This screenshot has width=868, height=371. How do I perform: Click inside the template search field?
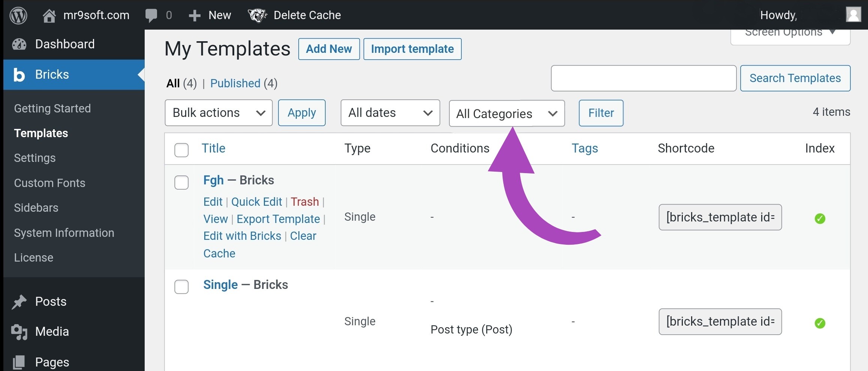click(643, 78)
